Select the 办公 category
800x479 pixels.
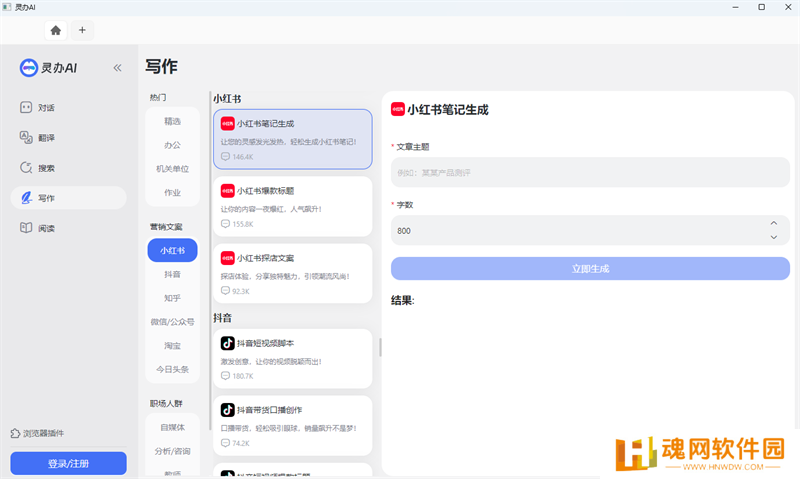point(172,145)
